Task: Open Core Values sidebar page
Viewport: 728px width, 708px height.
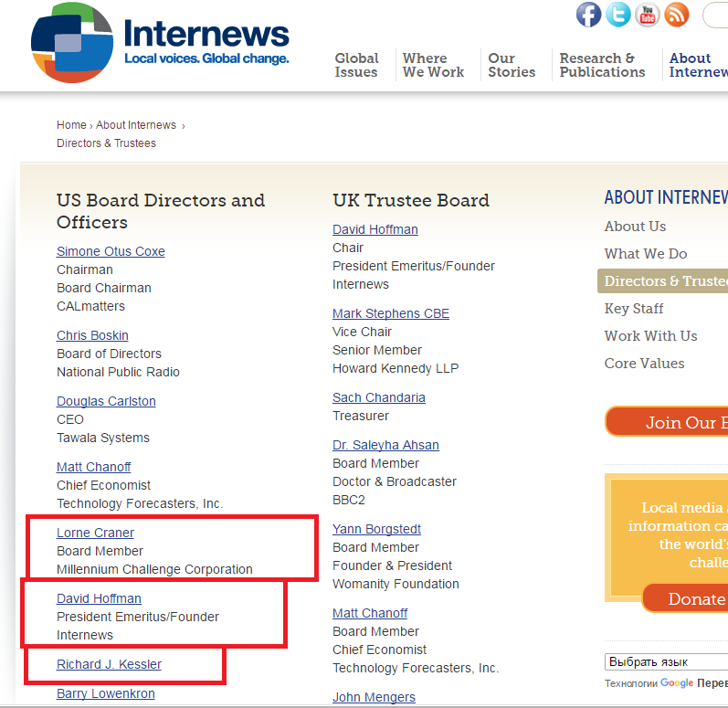Action: [x=644, y=364]
